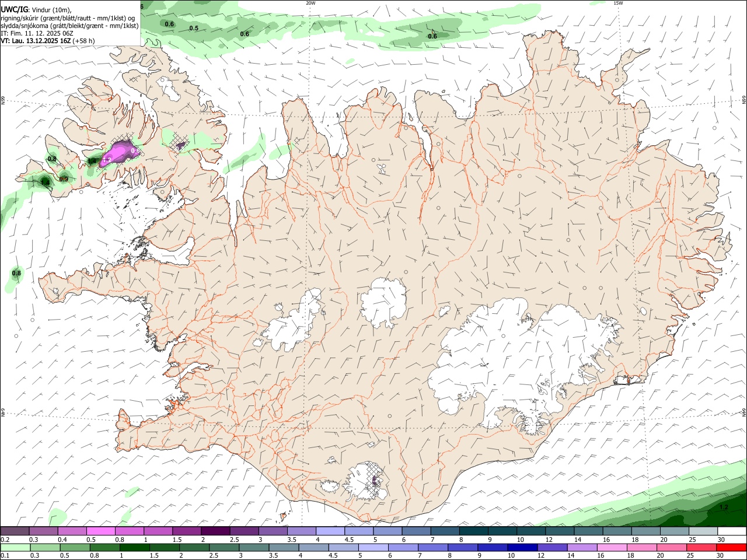Click the hatched Mýrdalsjökull glacier in the south
The image size is (747, 560).
tap(365, 481)
